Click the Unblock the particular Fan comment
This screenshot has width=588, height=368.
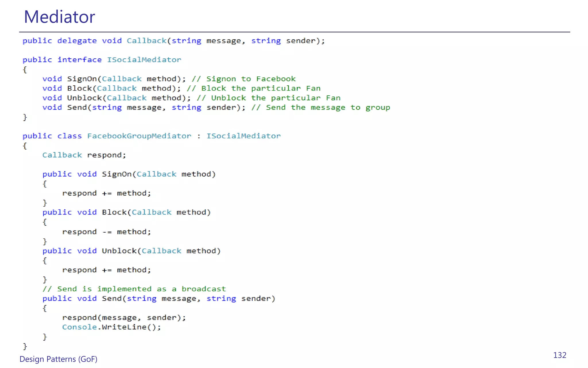[268, 98]
